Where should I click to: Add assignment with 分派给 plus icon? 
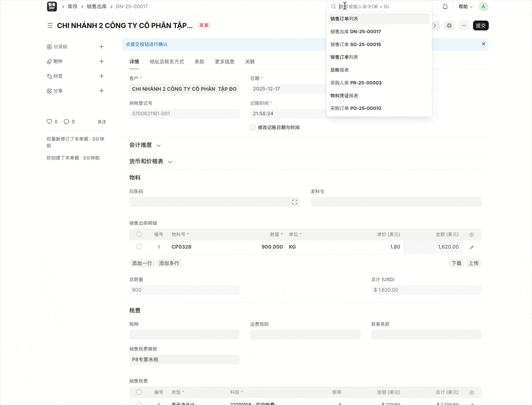102,47
